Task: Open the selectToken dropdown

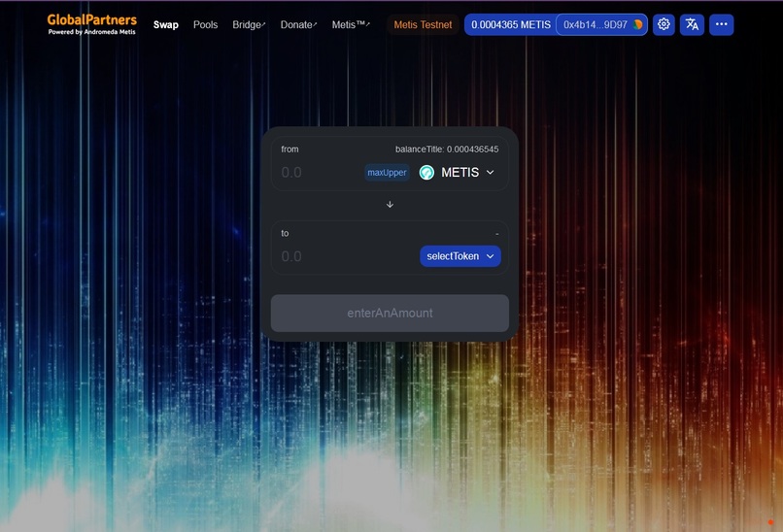Action: click(x=460, y=256)
